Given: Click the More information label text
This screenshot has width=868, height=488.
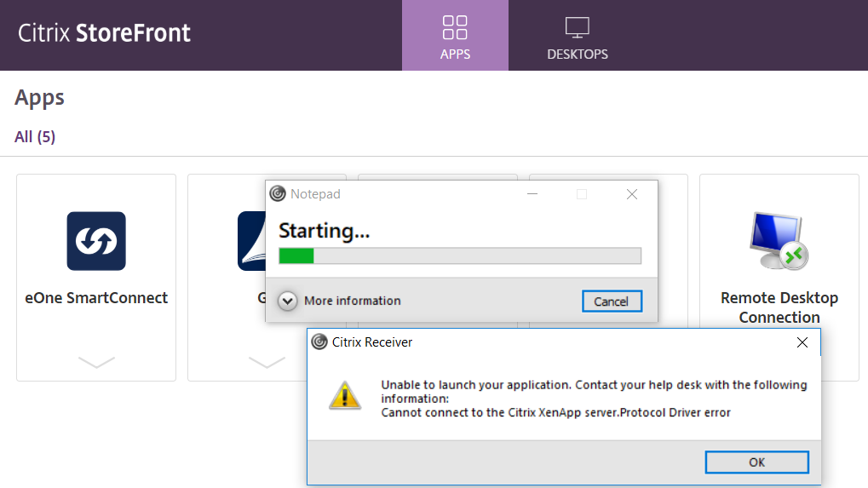Looking at the screenshot, I should [x=353, y=301].
